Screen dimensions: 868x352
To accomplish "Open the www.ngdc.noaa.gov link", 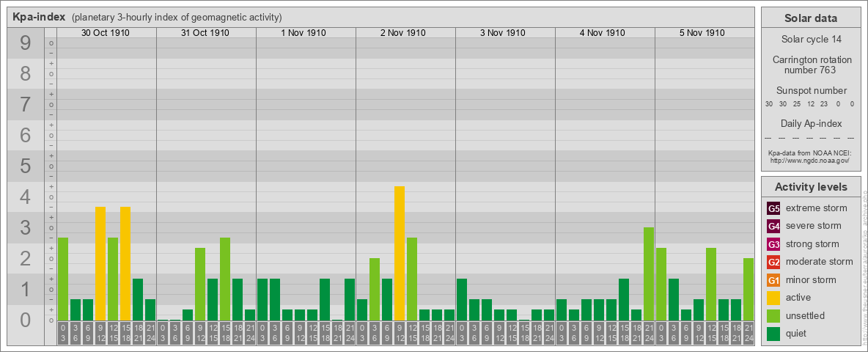I will pyautogui.click(x=811, y=160).
